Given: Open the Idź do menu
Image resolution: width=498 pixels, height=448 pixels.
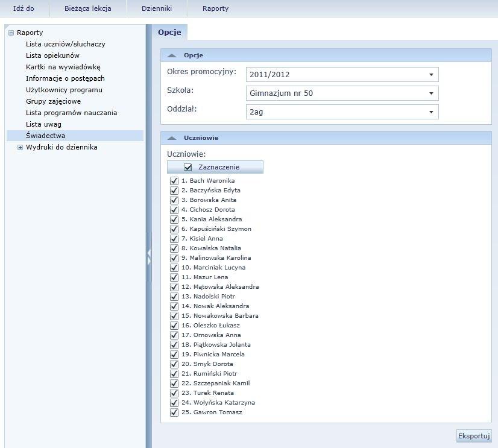Looking at the screenshot, I should (24, 8).
